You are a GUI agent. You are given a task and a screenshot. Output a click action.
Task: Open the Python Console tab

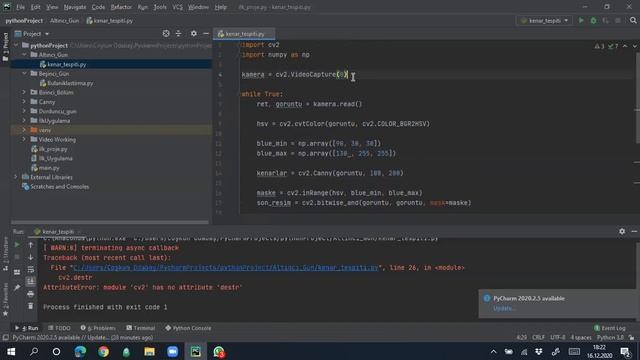coord(188,328)
